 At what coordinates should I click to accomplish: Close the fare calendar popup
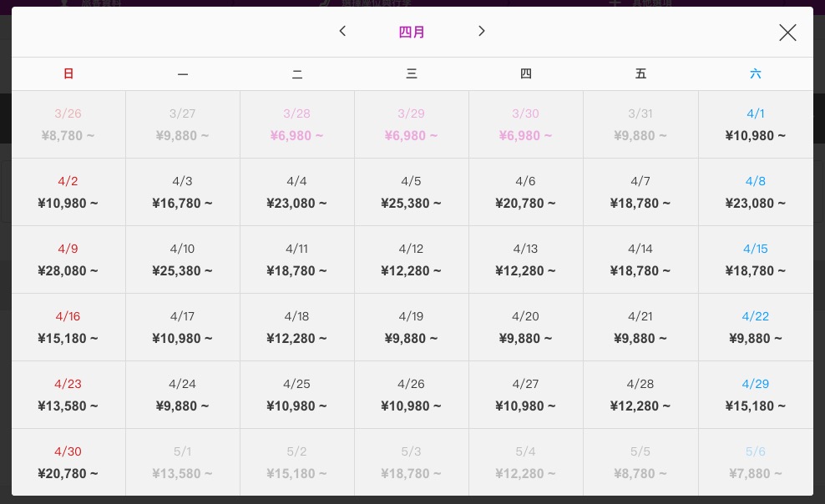(787, 33)
